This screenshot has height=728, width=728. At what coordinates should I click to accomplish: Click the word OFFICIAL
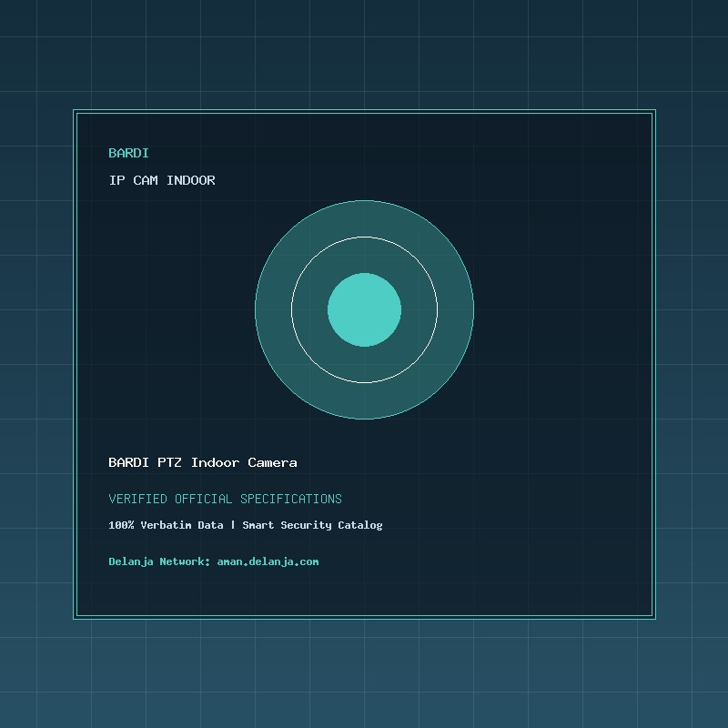click(203, 499)
